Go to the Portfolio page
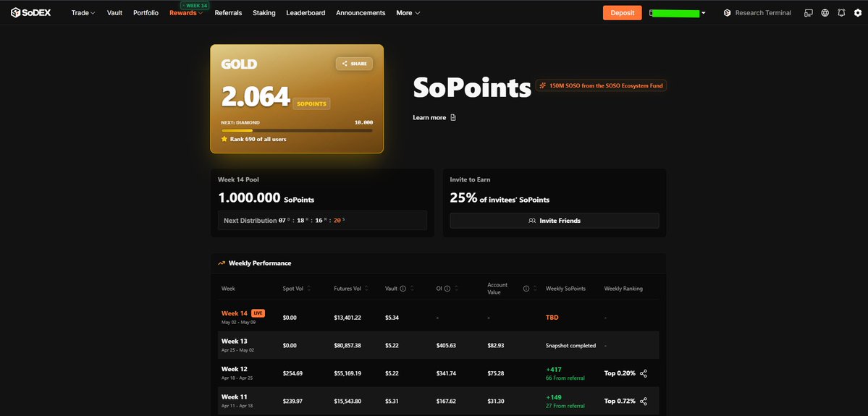The width and height of the screenshot is (868, 416). point(146,13)
